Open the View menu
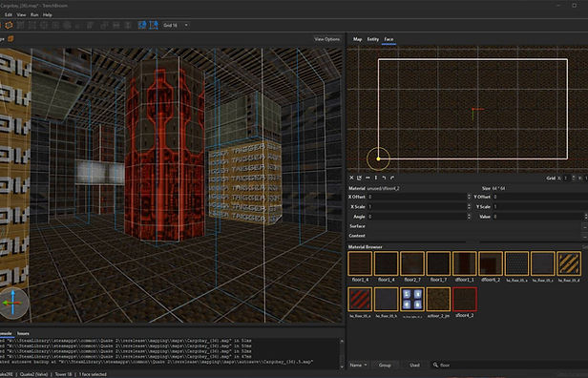The width and height of the screenshot is (588, 378). pos(21,15)
